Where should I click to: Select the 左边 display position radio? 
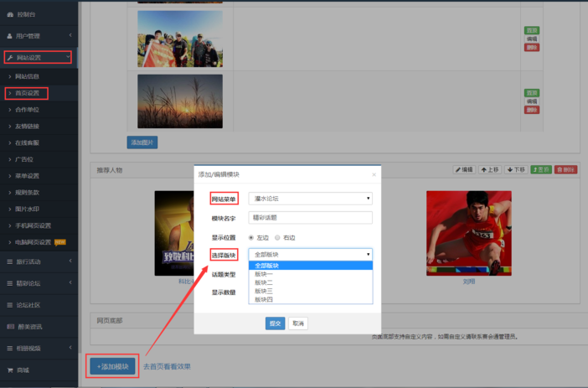pyautogui.click(x=251, y=237)
